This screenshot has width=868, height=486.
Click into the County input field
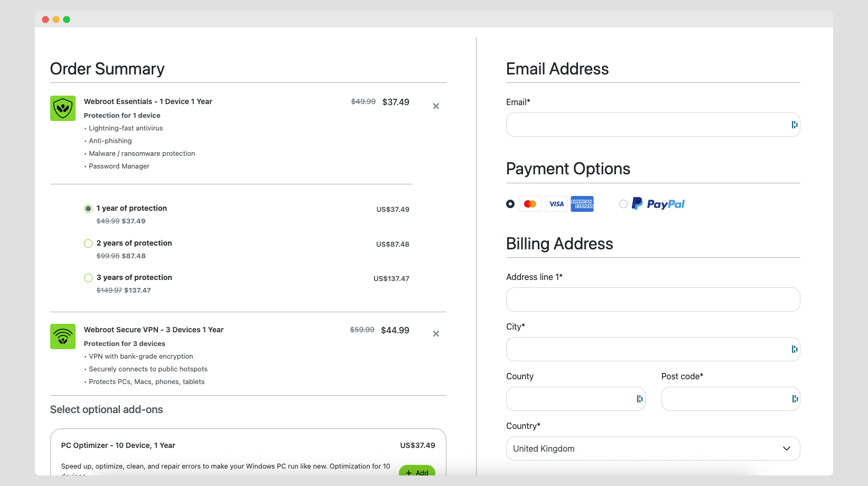tap(576, 399)
